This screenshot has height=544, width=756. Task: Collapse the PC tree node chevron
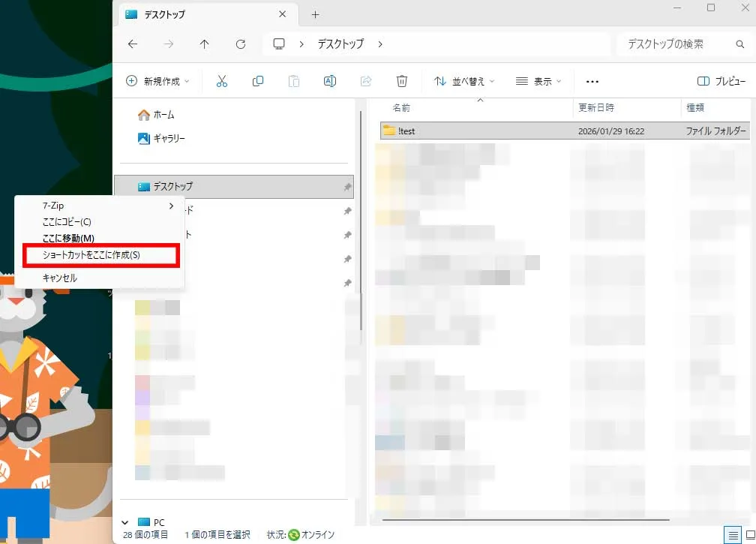click(125, 522)
